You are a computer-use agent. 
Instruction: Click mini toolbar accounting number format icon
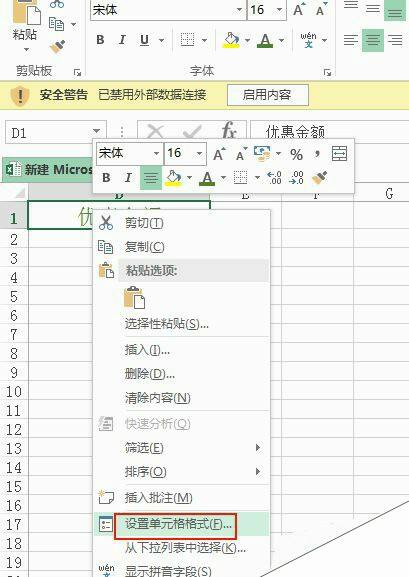[262, 154]
